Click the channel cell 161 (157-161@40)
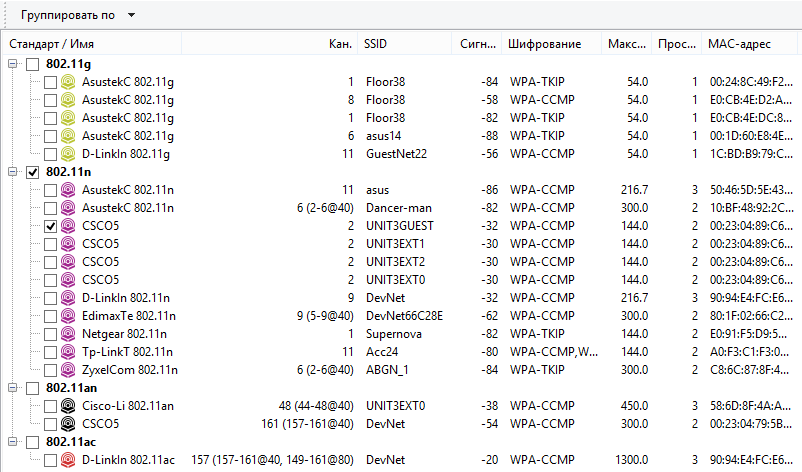This screenshot has height=472, width=802. point(307,424)
